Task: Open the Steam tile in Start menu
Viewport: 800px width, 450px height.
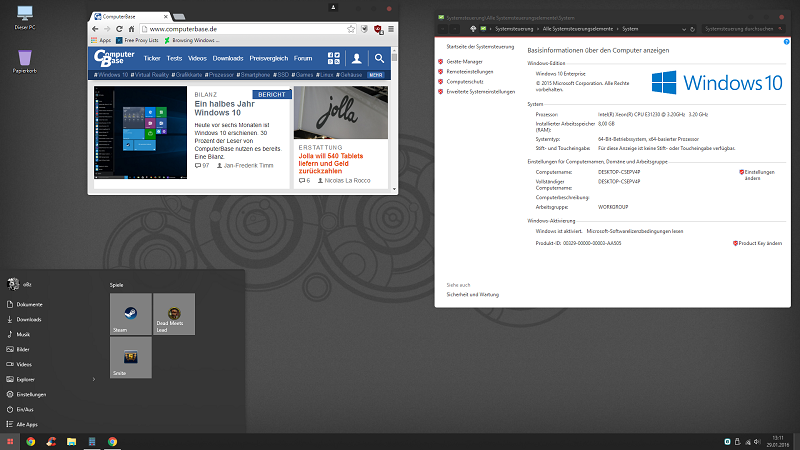Action: coord(131,314)
